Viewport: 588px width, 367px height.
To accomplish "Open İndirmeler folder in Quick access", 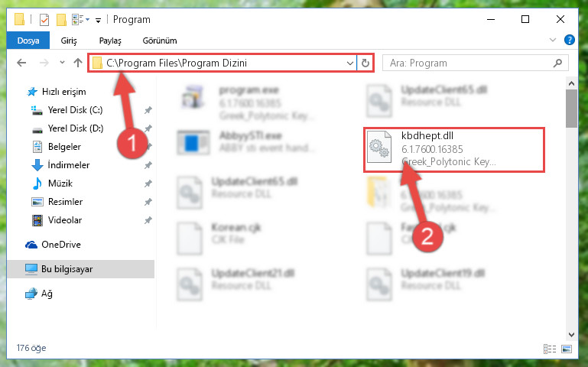I will pos(69,165).
